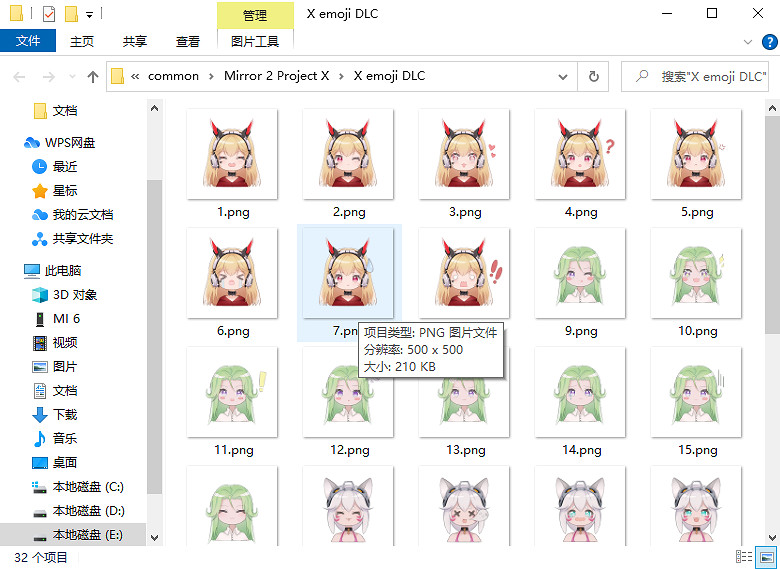
Task: Open 3D 对象 folder
Action: 65,294
